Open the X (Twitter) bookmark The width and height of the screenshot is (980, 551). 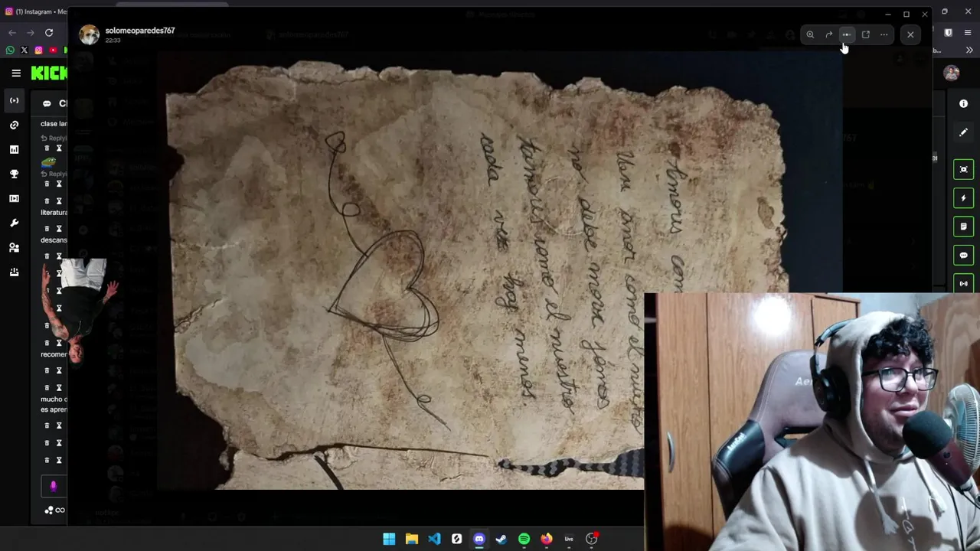point(24,51)
